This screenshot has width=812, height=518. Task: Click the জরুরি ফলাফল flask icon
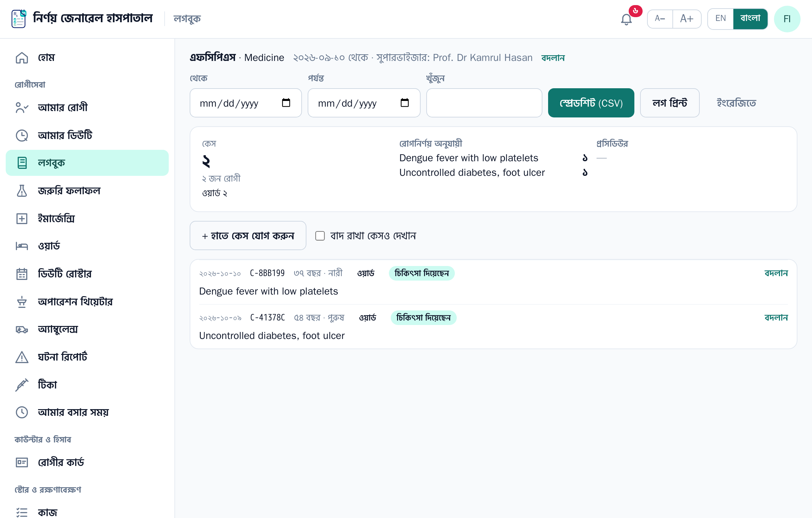(x=22, y=191)
